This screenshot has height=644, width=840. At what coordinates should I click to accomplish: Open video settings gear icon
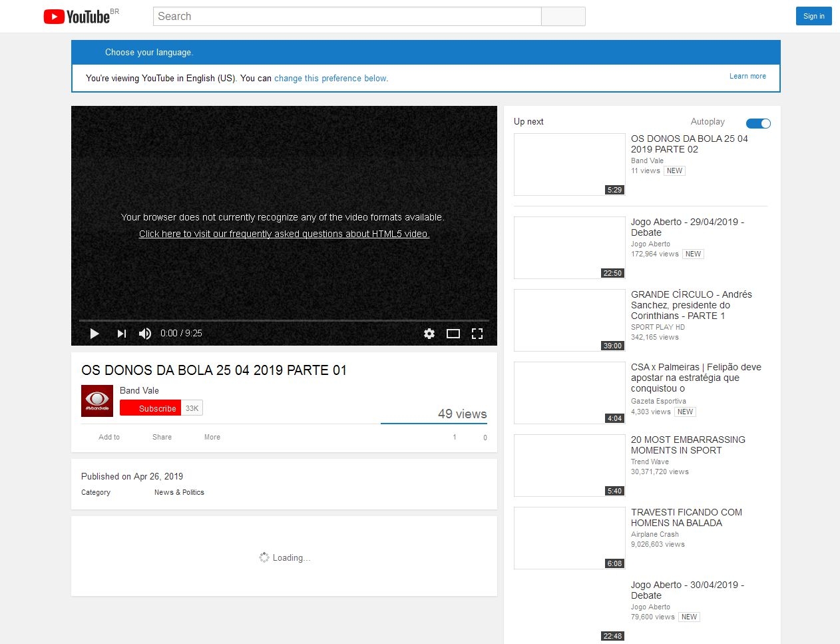click(429, 334)
